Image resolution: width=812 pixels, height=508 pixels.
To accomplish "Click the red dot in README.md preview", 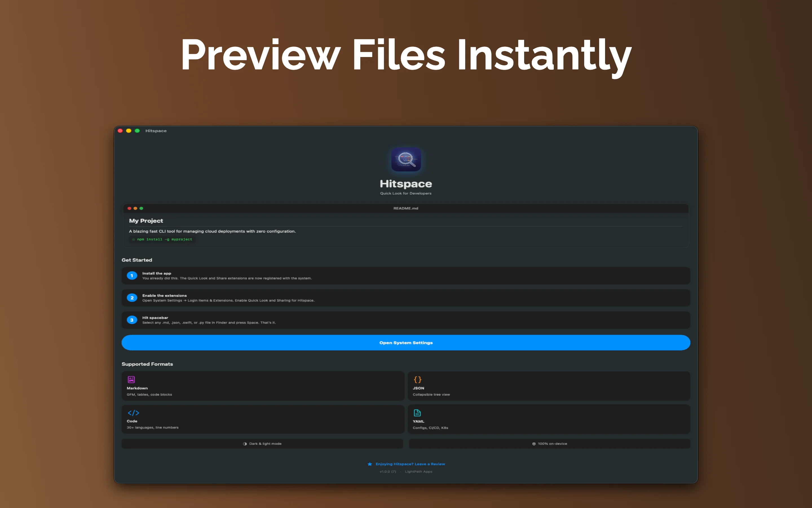I will coord(129,208).
